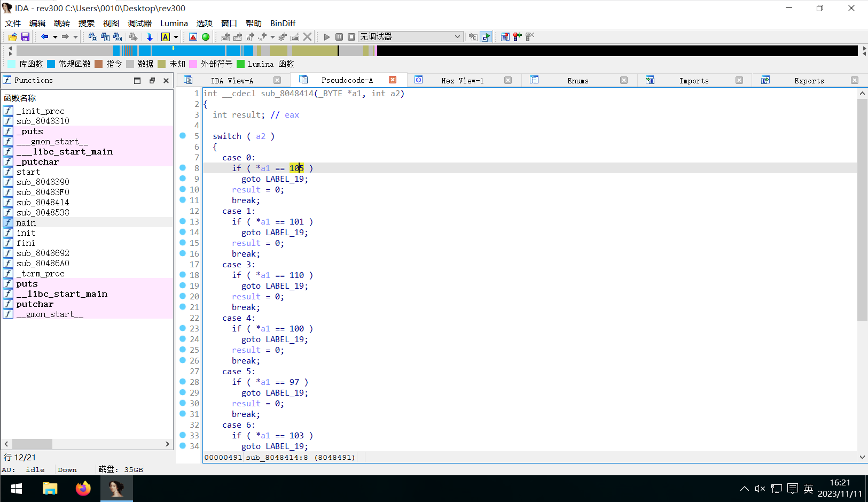Open Firefox from the taskbar
The height and width of the screenshot is (502, 868).
[x=83, y=489]
